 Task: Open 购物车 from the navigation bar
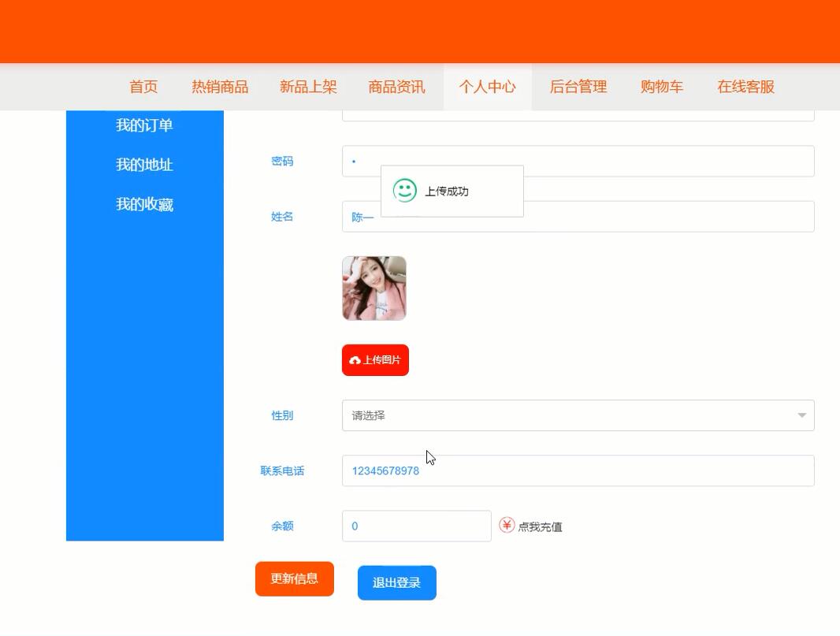point(662,87)
